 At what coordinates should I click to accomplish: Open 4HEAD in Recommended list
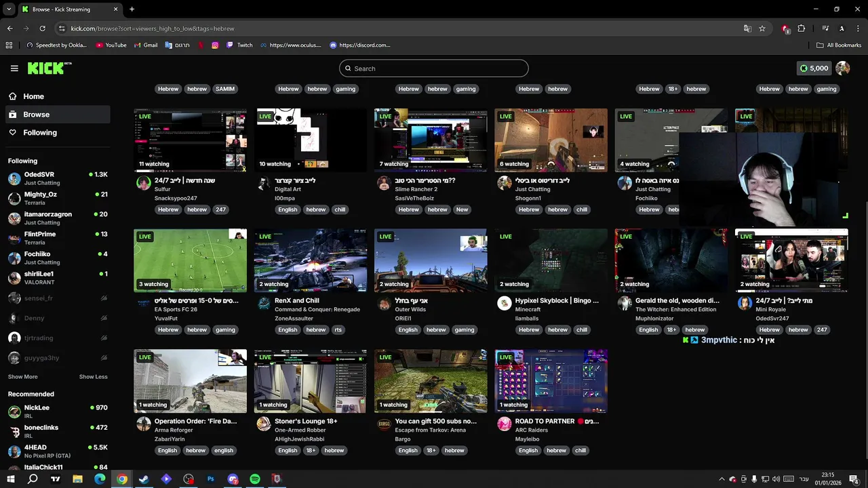point(58,451)
